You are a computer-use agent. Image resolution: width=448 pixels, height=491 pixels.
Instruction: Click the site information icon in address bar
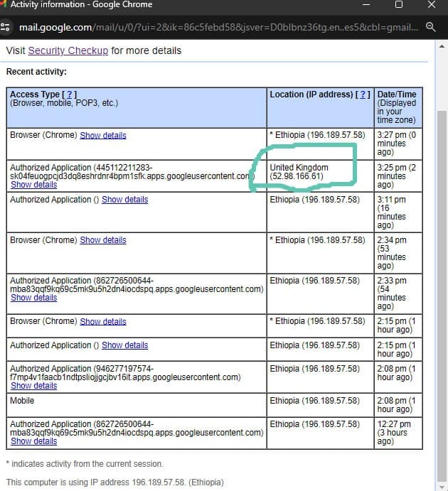(5, 27)
